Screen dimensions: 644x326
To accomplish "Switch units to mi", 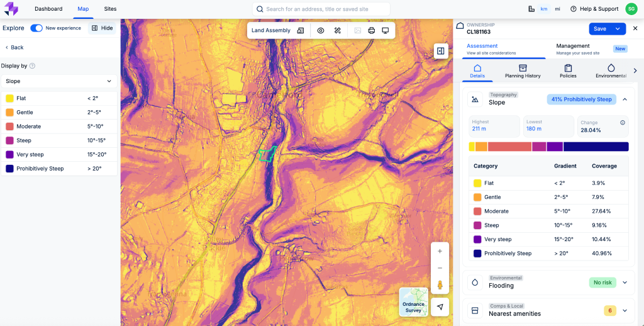I will pos(557,9).
